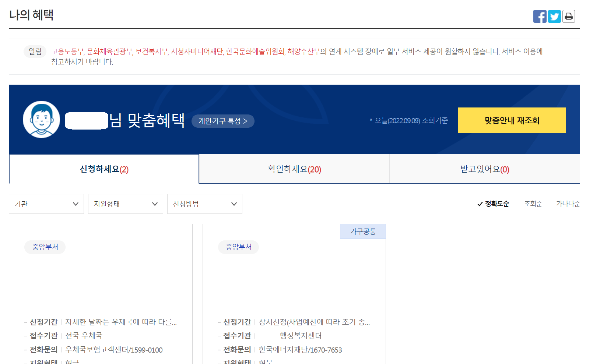Click 우체국보험고객센터/1599-0100 text
593x364 pixels.
114,350
